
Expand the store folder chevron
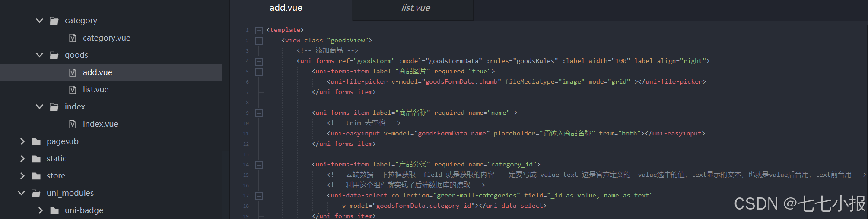(22, 176)
